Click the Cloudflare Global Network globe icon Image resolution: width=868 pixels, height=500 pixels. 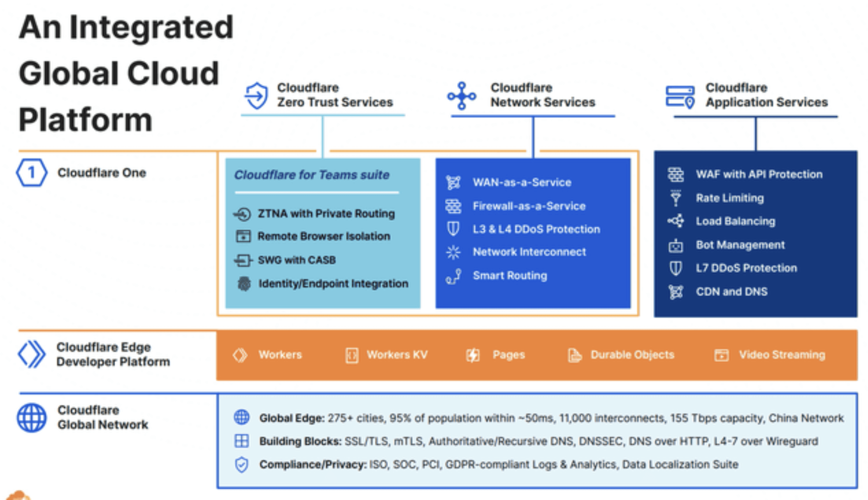click(32, 418)
